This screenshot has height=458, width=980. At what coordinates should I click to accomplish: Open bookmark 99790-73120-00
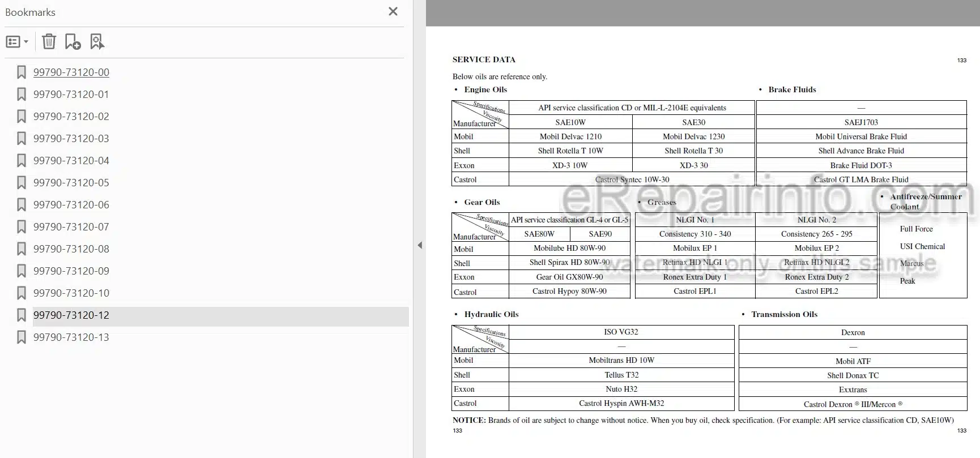coord(71,72)
